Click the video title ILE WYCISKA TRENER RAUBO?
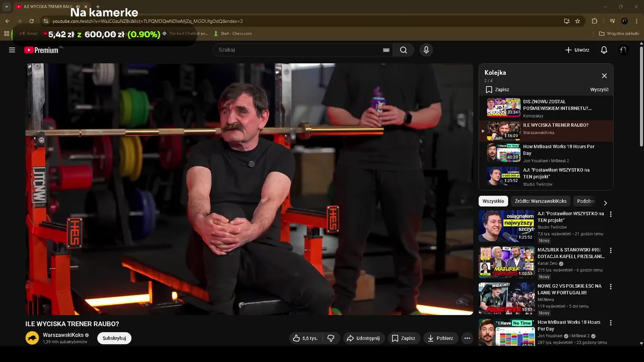The width and height of the screenshot is (644, 362). pyautogui.click(x=72, y=324)
